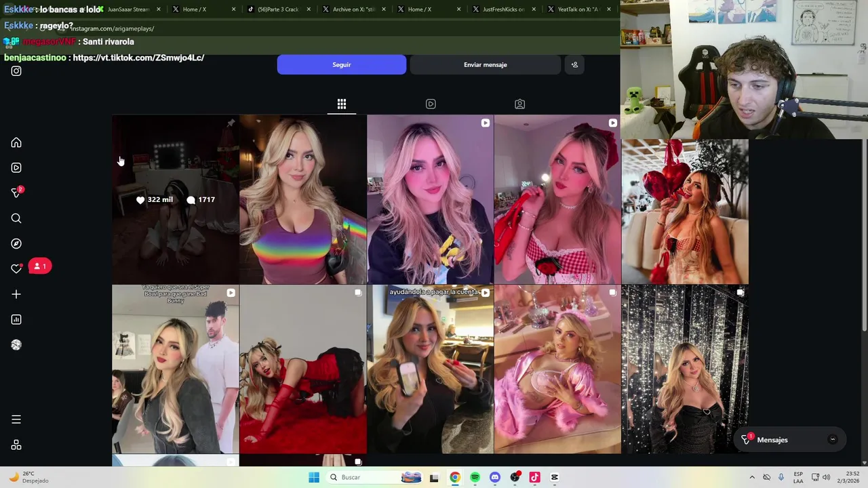This screenshot has width=868, height=488.
Task: Open the Dashboard chart icon in sidebar
Action: click(16, 319)
